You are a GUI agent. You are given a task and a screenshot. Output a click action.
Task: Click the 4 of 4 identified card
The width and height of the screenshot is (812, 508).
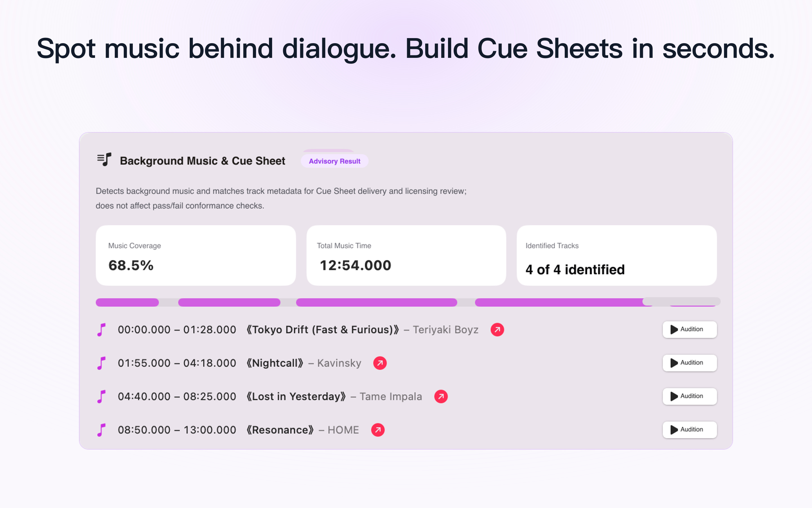coord(617,256)
